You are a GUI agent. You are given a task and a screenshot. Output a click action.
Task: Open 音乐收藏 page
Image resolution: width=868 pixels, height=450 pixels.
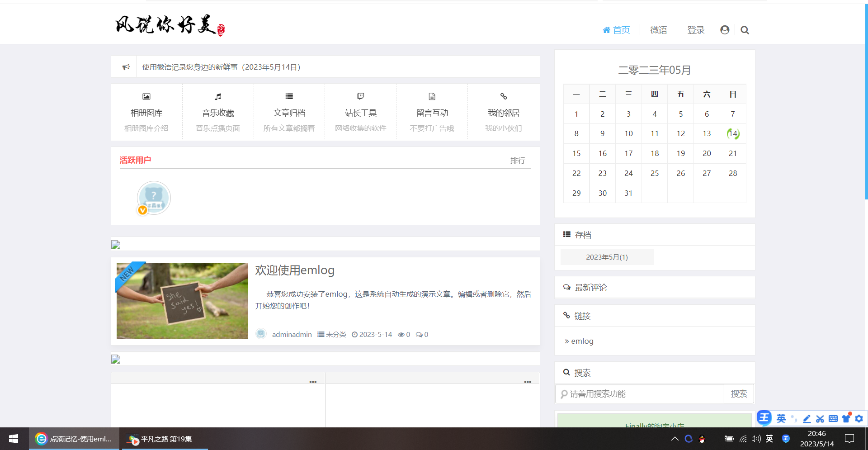coord(218,113)
